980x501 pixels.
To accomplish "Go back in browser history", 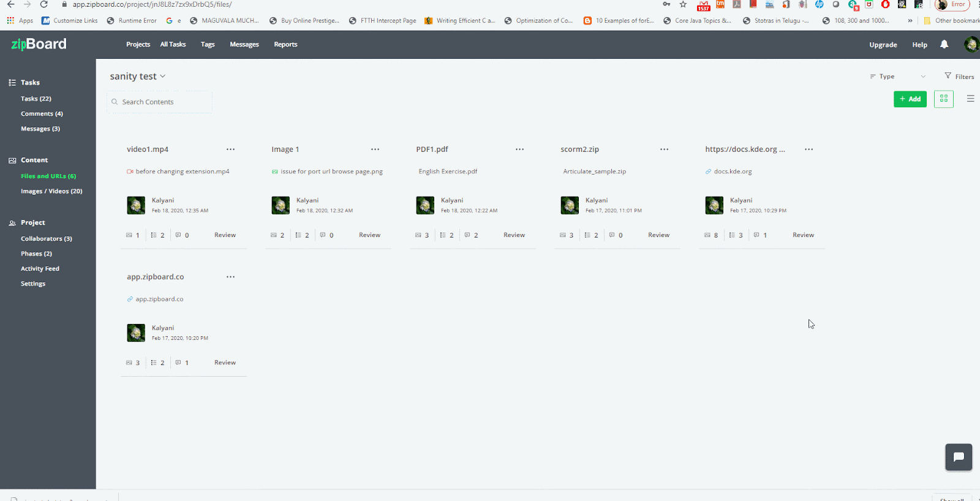I will point(10,4).
